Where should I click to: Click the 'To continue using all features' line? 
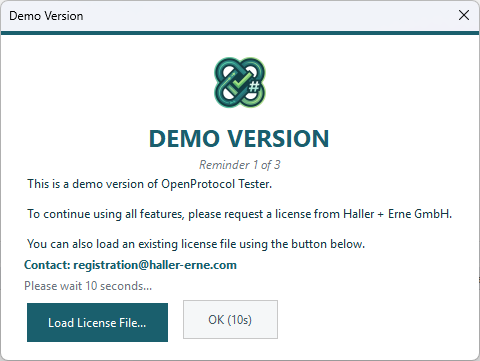240,214
